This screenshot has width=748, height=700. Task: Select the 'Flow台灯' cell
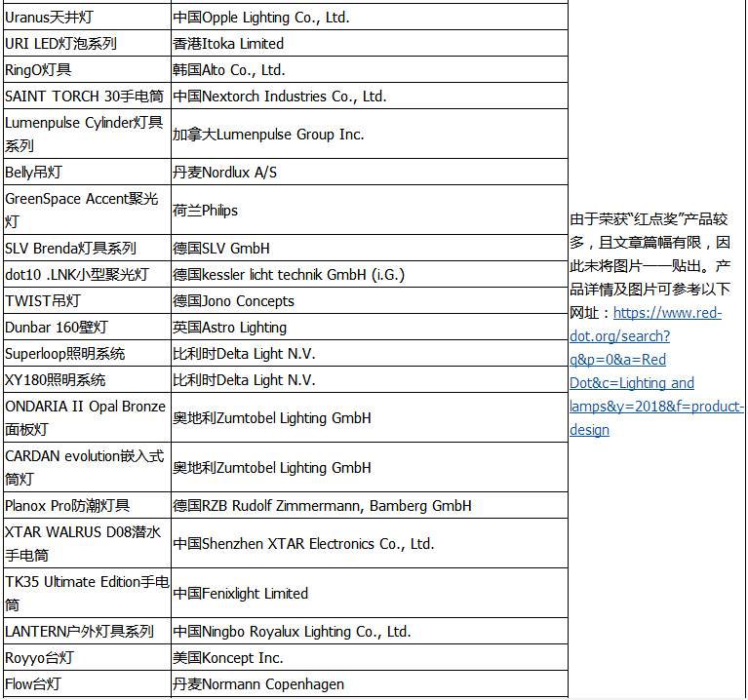point(88,683)
